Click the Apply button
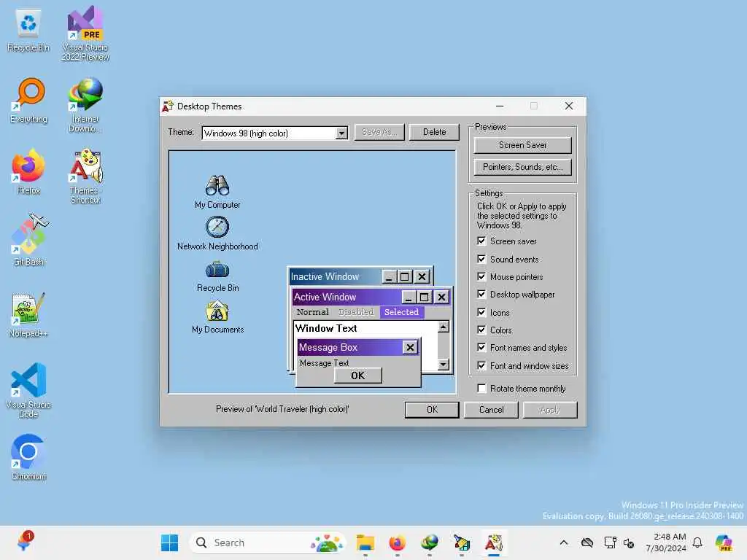Viewport: 747px width, 560px height. coord(550,410)
